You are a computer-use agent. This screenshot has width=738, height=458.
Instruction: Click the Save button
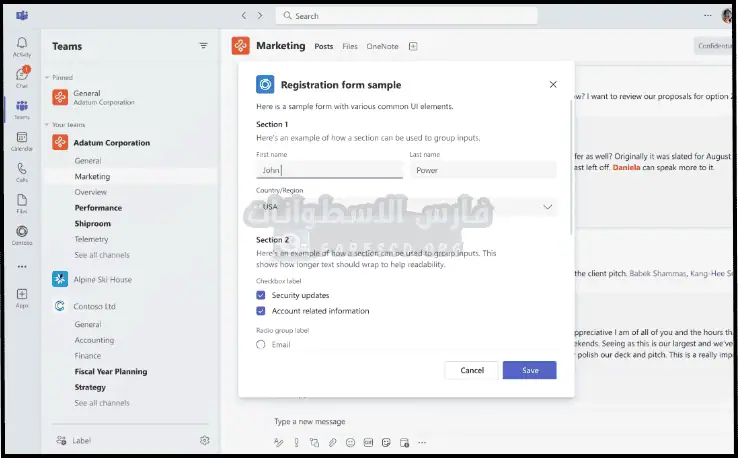coord(529,370)
